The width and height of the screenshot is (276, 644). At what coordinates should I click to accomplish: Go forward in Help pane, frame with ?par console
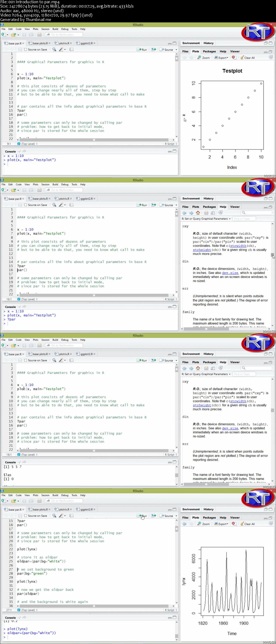point(191,213)
